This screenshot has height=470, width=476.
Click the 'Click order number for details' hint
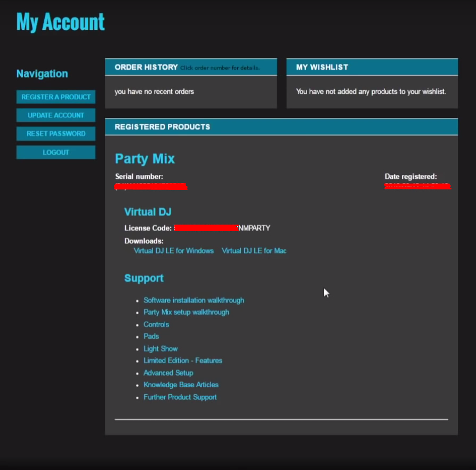click(x=220, y=68)
